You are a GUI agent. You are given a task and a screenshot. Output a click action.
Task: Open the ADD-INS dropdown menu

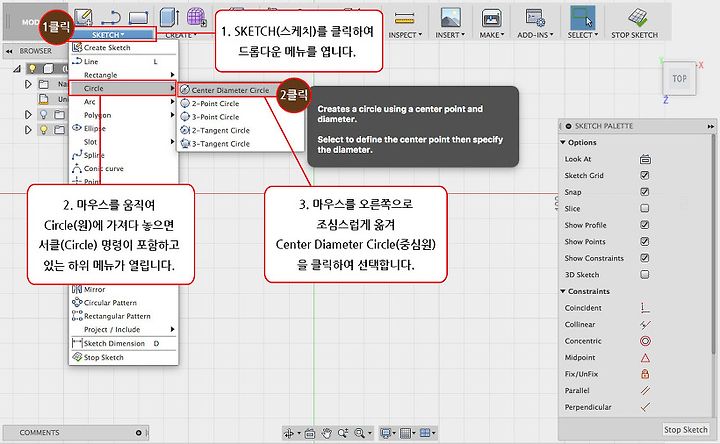point(535,35)
